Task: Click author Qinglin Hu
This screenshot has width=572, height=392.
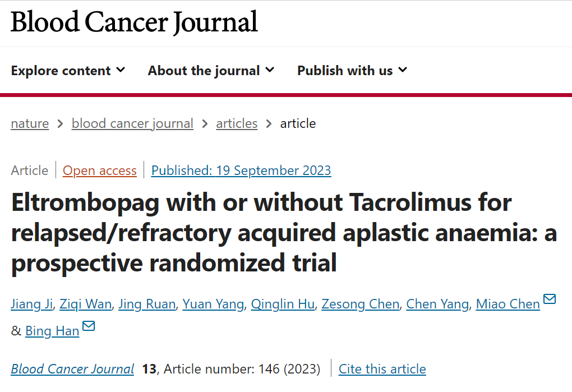Action: 283,304
